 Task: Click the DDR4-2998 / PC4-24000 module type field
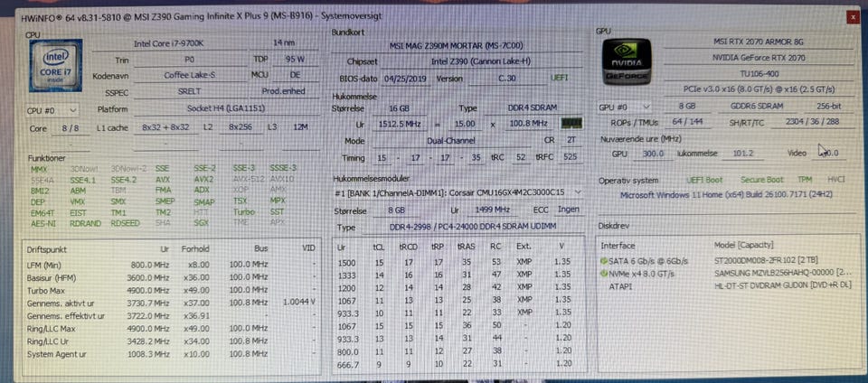click(x=472, y=227)
